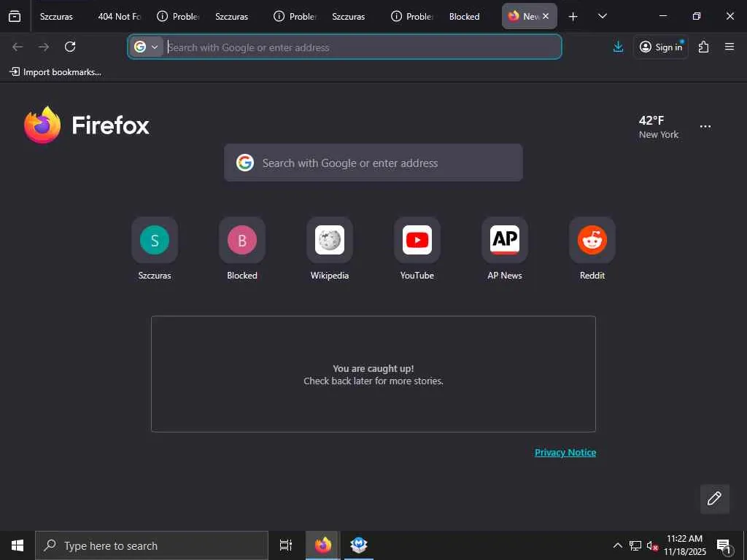The height and width of the screenshot is (560, 747).
Task: Click the clock showing 11:22 AM
Action: 684,545
